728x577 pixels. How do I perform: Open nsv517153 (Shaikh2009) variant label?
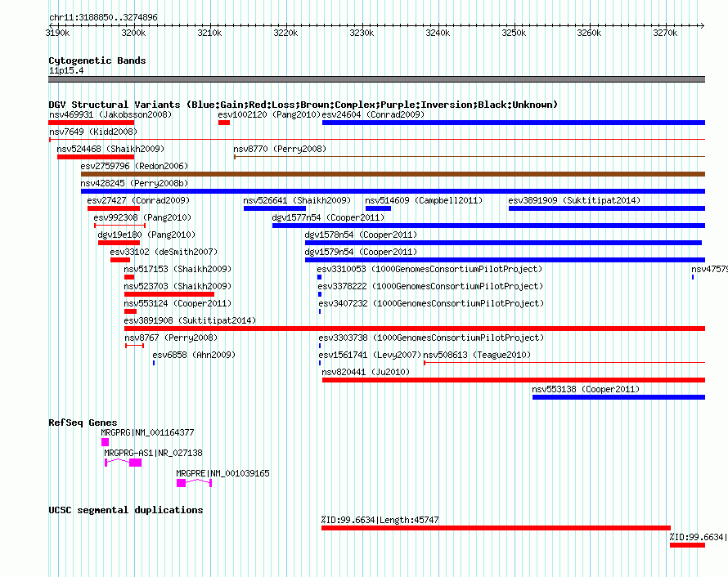pos(178,269)
